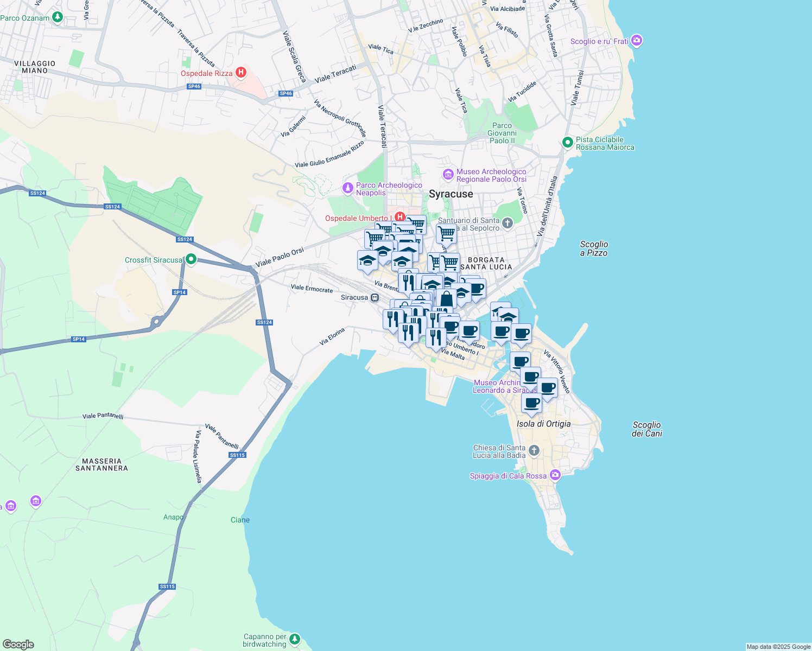Select the Via Elorina street label
This screenshot has height=651, width=812.
[332, 336]
